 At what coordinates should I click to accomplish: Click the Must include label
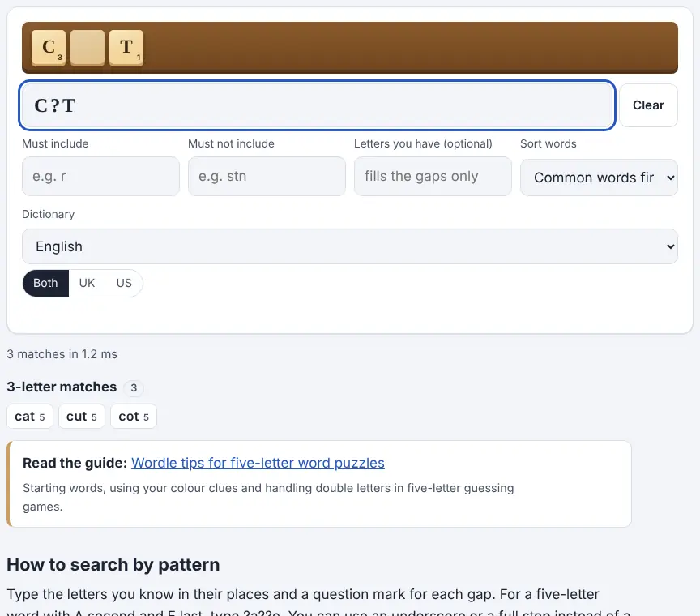coord(55,143)
